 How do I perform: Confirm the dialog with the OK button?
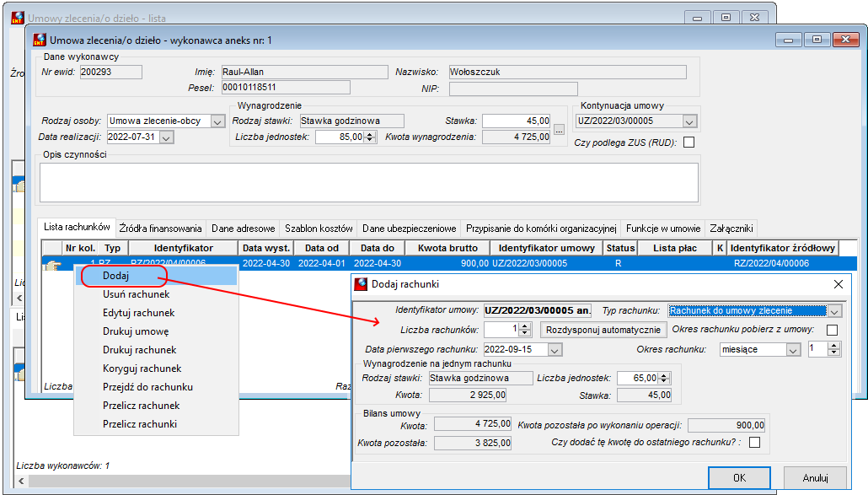[x=739, y=478]
